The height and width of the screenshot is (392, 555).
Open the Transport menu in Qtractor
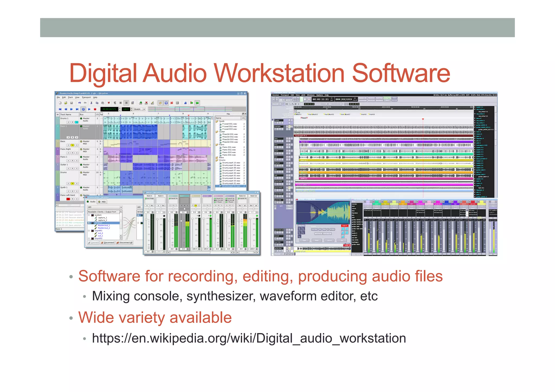86,97
